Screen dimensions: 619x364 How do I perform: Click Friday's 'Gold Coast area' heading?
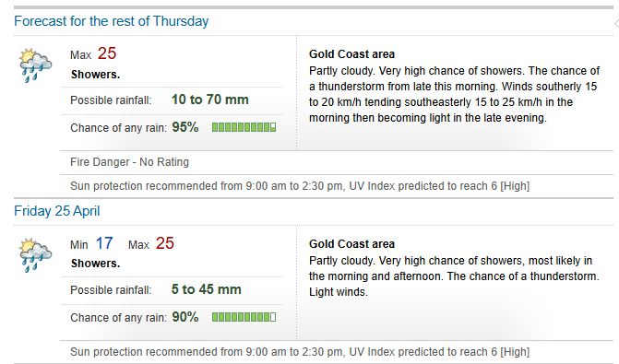click(351, 244)
